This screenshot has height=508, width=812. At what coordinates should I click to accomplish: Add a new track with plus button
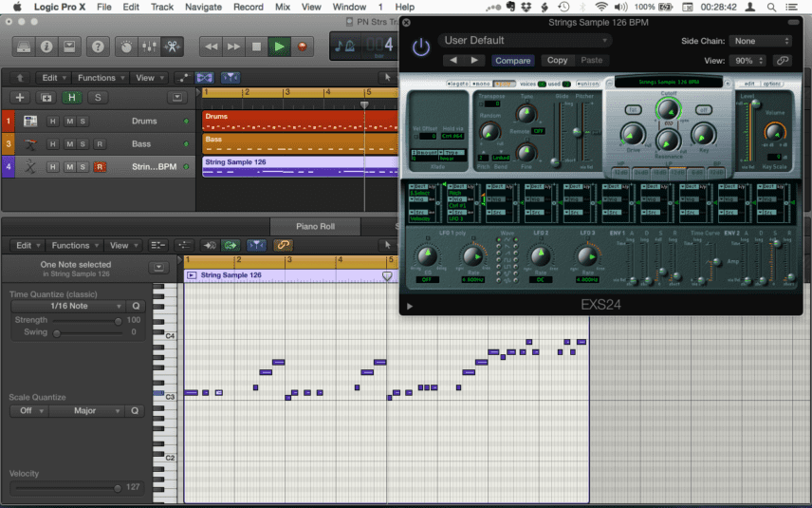click(x=20, y=98)
